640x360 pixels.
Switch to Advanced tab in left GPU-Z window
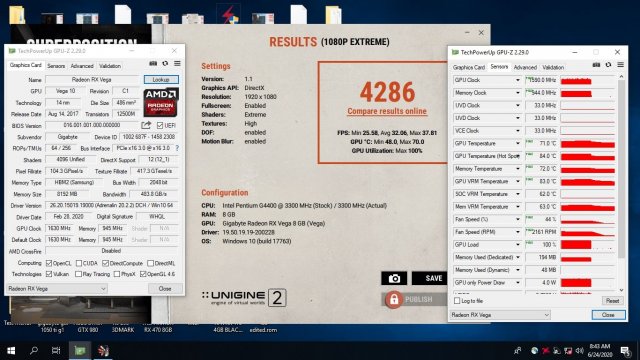(82, 66)
